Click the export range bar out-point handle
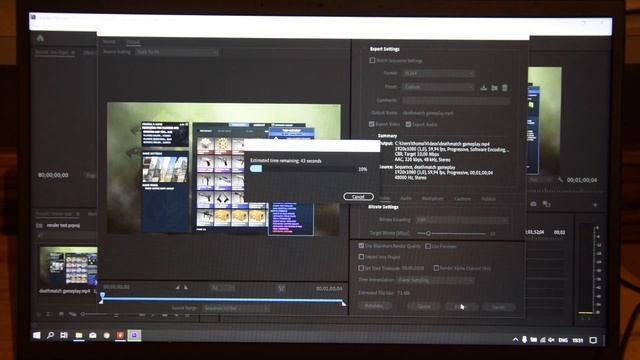Screen dimensions: 640x360 344,303
